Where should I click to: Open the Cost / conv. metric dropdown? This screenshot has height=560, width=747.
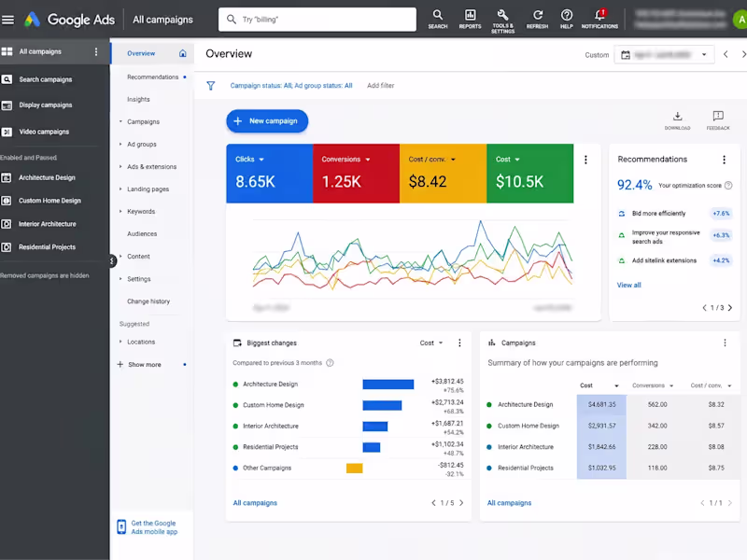tap(453, 160)
